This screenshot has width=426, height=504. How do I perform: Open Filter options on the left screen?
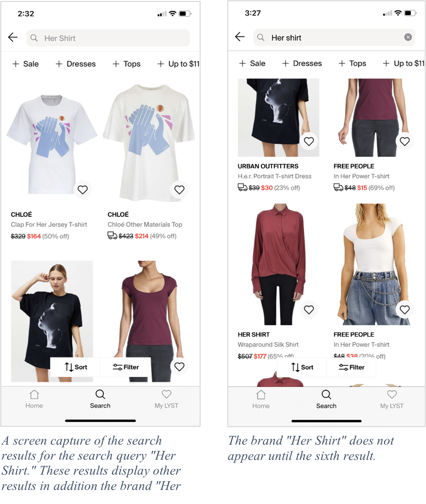coord(126,367)
